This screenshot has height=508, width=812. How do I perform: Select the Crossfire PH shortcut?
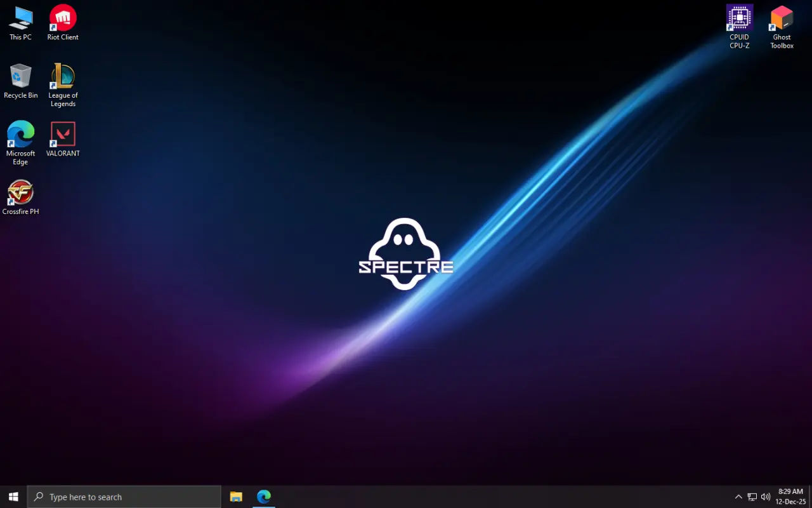(20, 197)
